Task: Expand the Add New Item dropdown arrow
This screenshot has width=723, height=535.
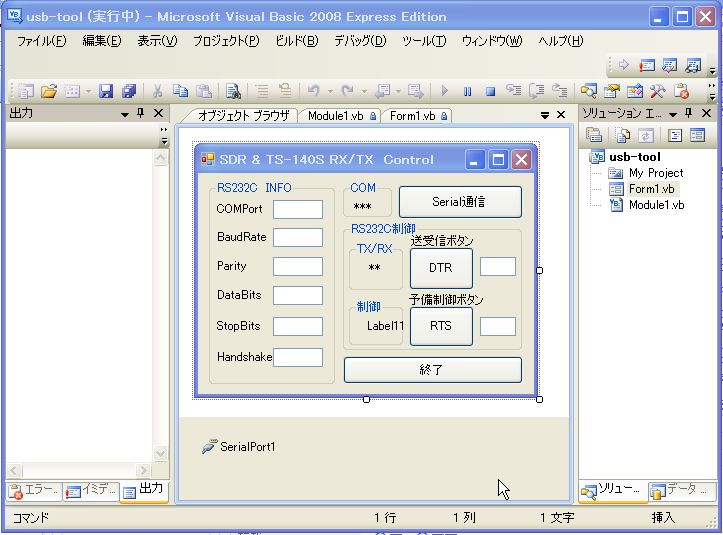Action: (88, 91)
